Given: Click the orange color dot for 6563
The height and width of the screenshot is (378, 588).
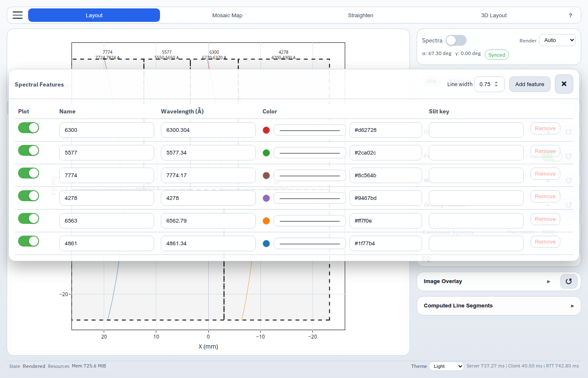Looking at the screenshot, I should coord(266,221).
